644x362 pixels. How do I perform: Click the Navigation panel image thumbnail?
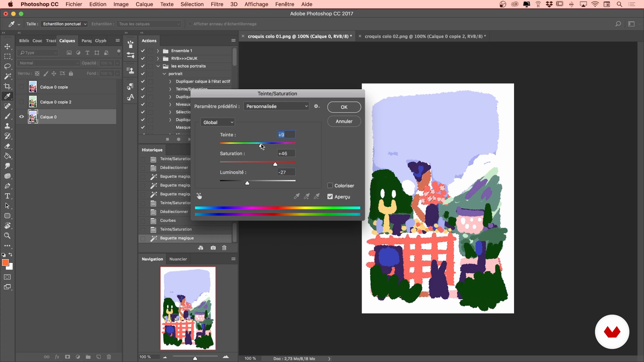tap(188, 308)
